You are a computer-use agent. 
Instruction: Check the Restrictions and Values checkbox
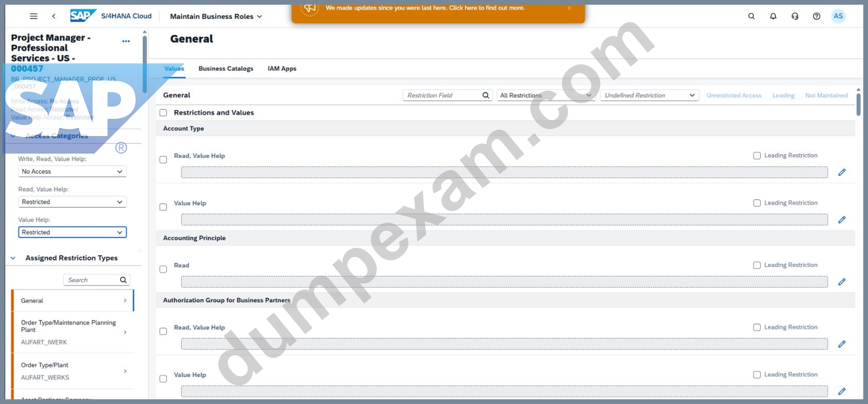click(163, 113)
